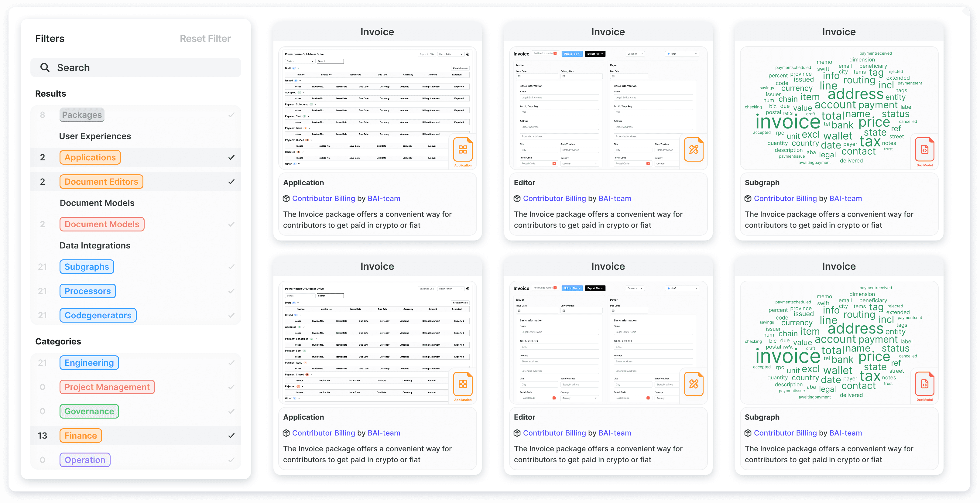Select the Engineering category tag
Screen dimensions: 980x503
tap(89, 363)
